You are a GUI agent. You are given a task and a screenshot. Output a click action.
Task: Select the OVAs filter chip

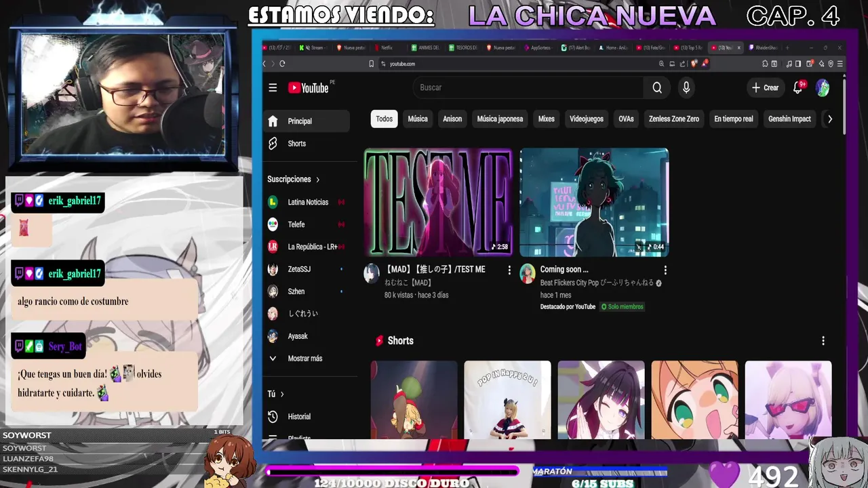point(626,119)
